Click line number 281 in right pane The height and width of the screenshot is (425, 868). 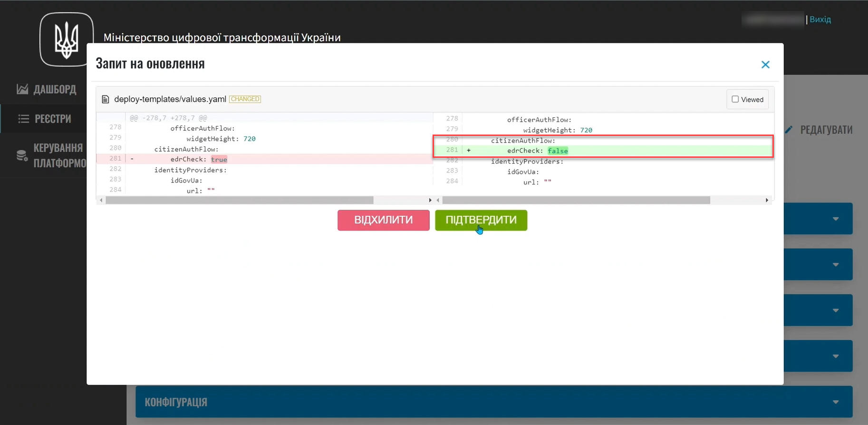click(x=452, y=150)
